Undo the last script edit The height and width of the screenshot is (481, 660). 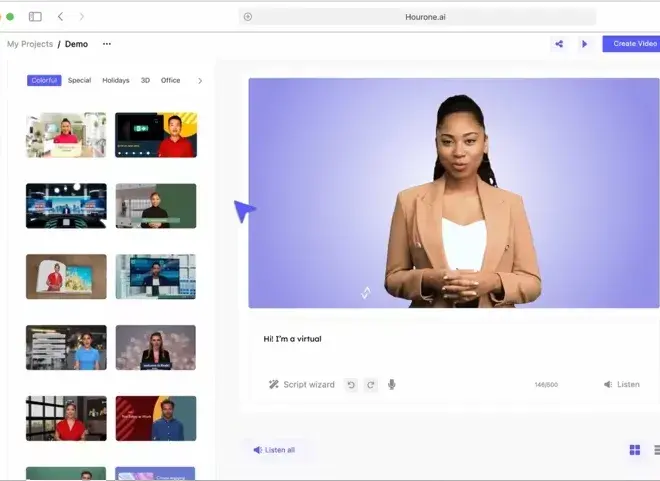click(x=351, y=385)
